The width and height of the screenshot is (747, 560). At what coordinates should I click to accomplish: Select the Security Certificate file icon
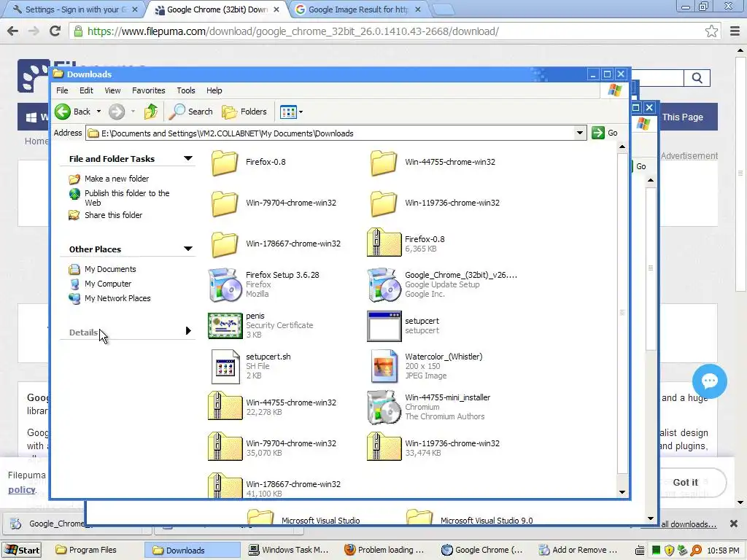(225, 326)
